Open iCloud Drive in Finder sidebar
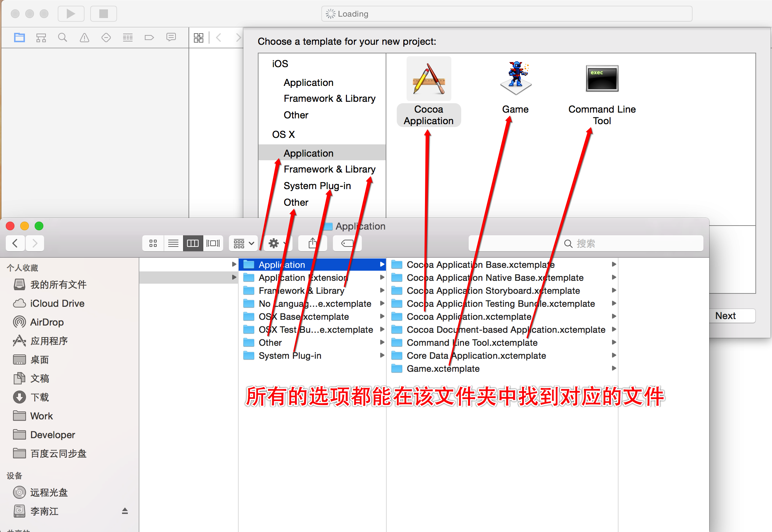This screenshot has width=772, height=532. pos(57,303)
